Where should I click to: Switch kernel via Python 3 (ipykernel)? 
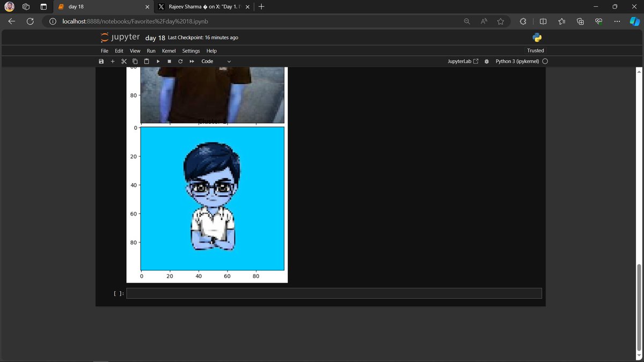pos(517,62)
